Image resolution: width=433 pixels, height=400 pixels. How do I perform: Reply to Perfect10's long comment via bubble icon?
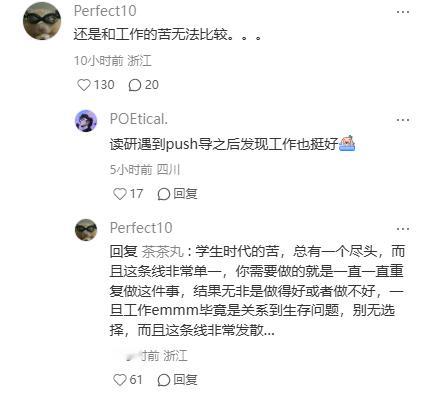tap(164, 380)
